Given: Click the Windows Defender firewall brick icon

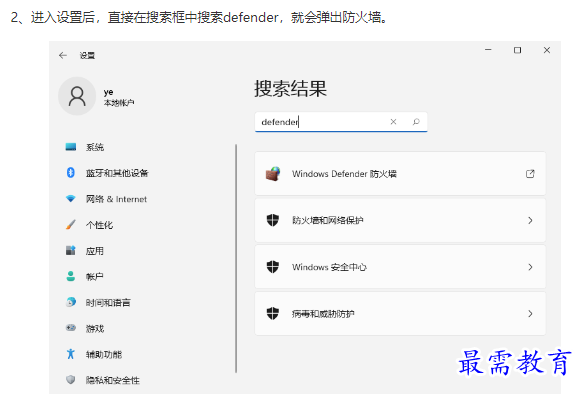Looking at the screenshot, I should (273, 174).
